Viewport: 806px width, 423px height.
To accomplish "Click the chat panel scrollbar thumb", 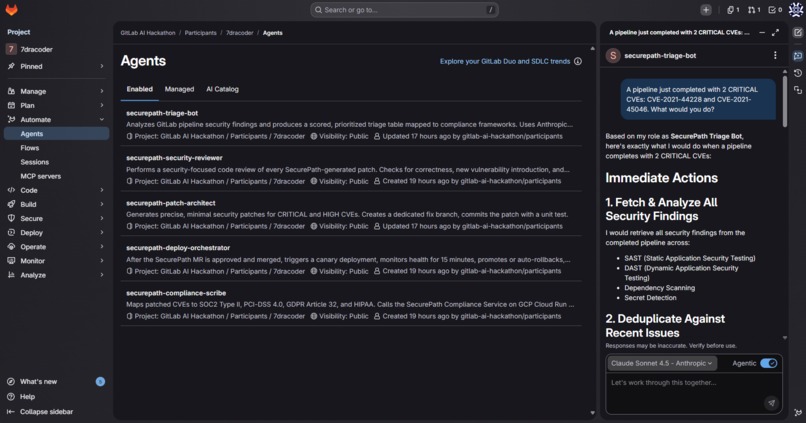I will pos(784,101).
